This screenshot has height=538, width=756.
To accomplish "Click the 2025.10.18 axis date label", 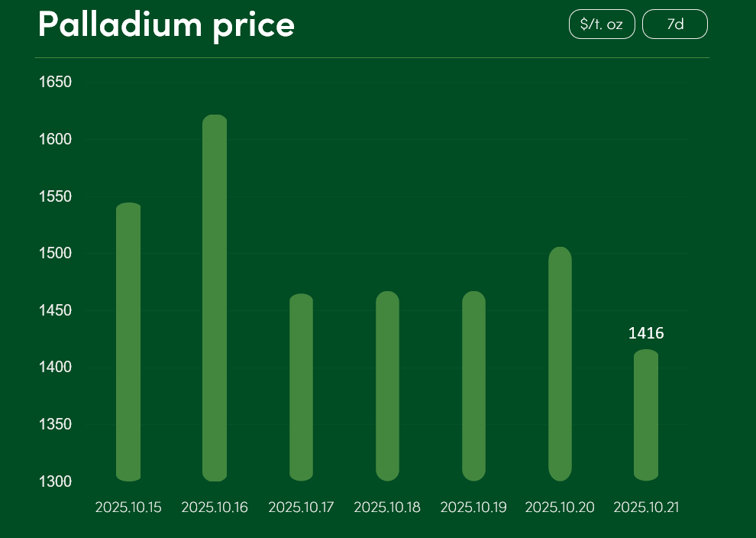I will (x=387, y=507).
